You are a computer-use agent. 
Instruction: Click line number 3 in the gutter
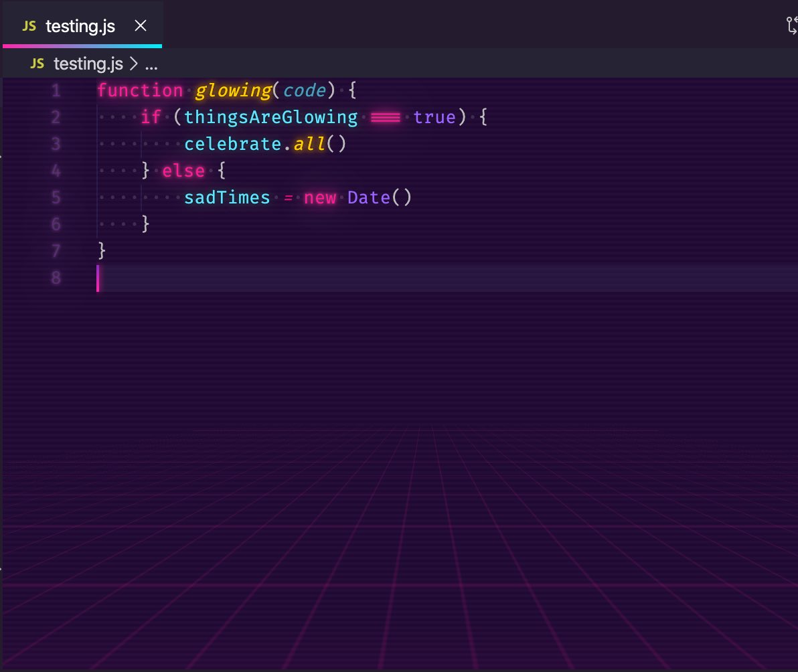point(56,145)
